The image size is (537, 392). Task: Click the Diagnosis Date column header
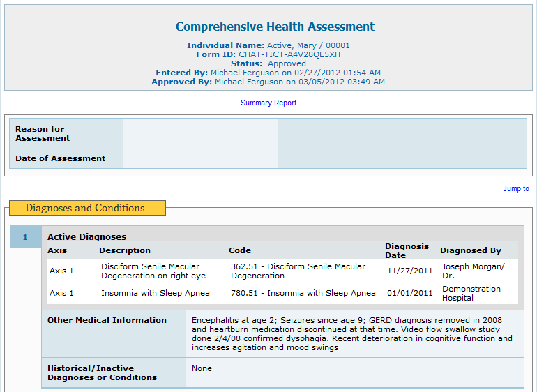(x=407, y=251)
